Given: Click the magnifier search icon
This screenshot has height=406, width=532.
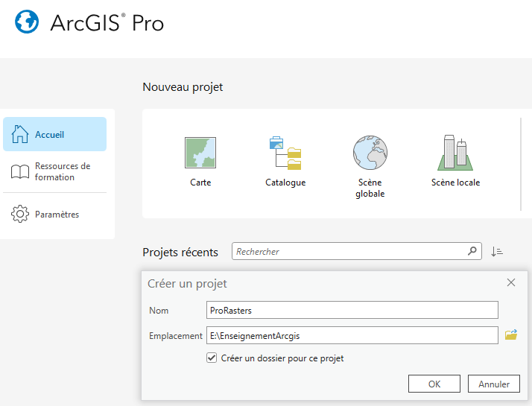Looking at the screenshot, I should pyautogui.click(x=472, y=251).
